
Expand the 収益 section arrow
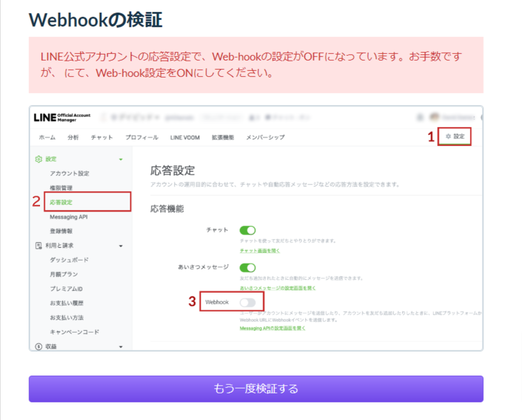pyautogui.click(x=121, y=347)
